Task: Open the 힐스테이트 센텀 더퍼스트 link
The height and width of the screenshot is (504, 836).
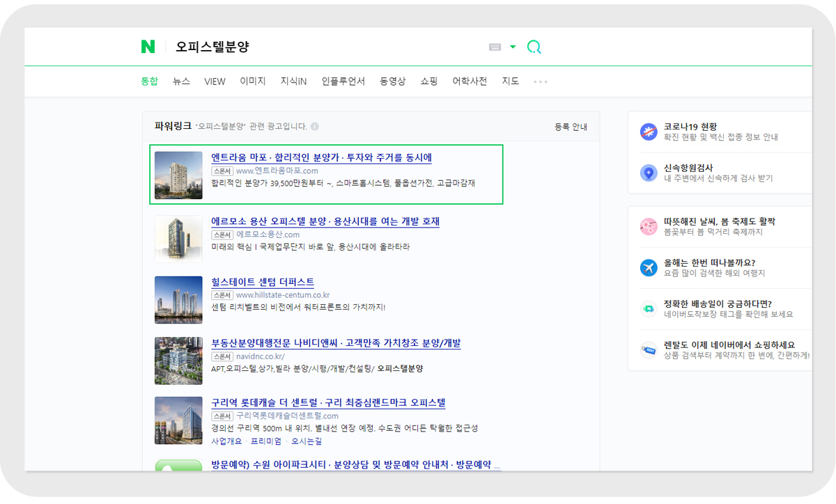Action: 263,282
